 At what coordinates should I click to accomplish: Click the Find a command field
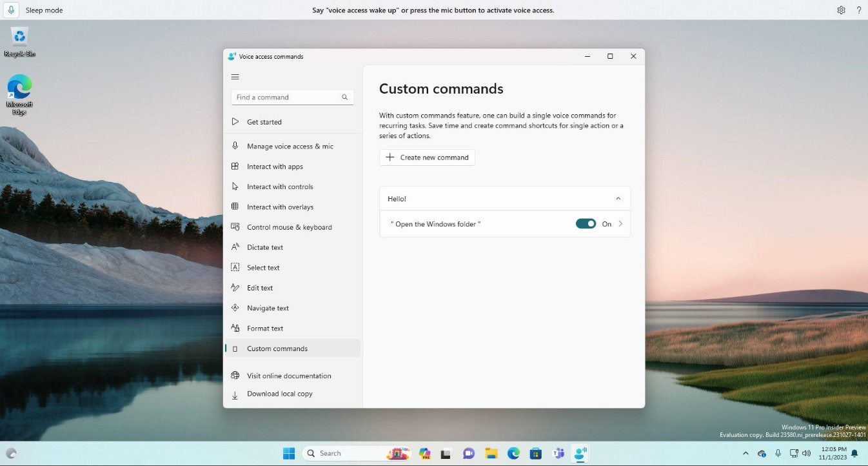click(x=292, y=97)
